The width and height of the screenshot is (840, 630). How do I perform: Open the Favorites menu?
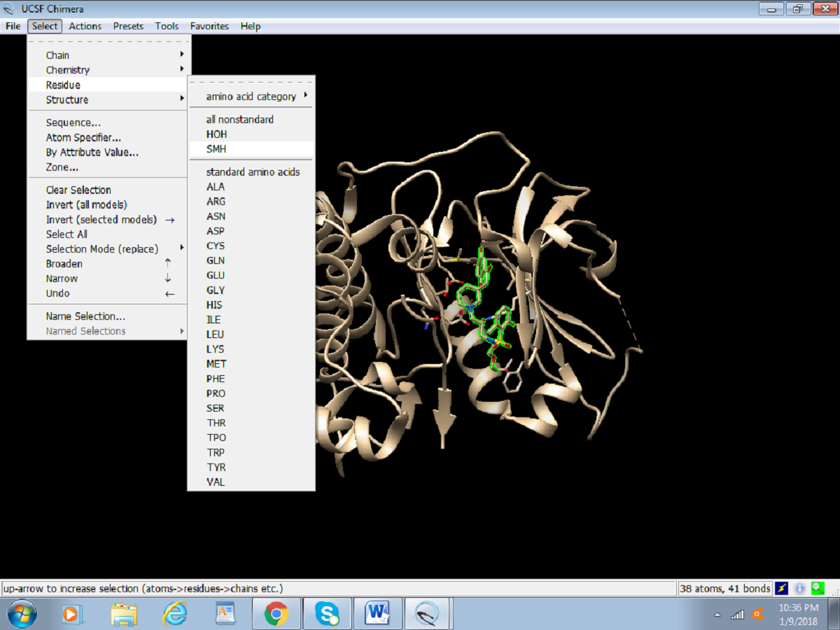(209, 26)
